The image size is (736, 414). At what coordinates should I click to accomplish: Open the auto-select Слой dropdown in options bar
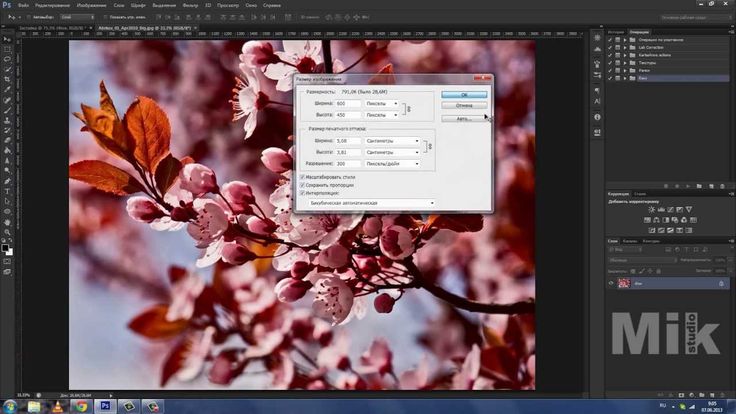pyautogui.click(x=77, y=17)
